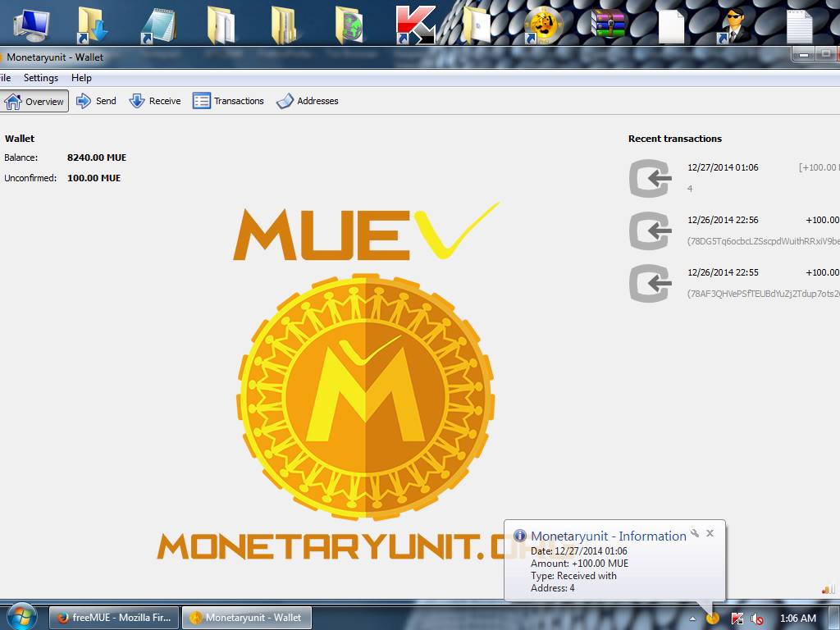Open the folder with globe desktop icon

click(x=349, y=25)
